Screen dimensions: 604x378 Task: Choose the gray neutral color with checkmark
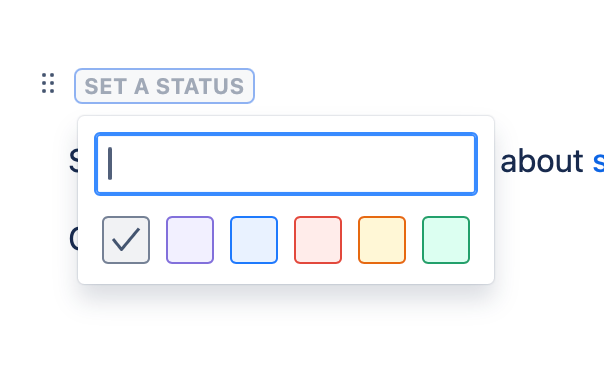126,240
